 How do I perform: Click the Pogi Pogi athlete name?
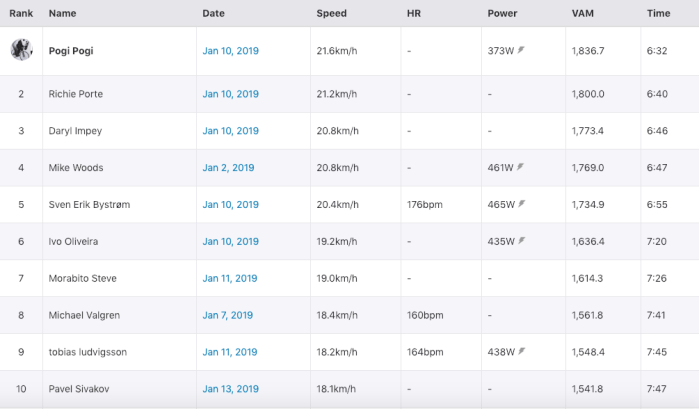point(71,50)
